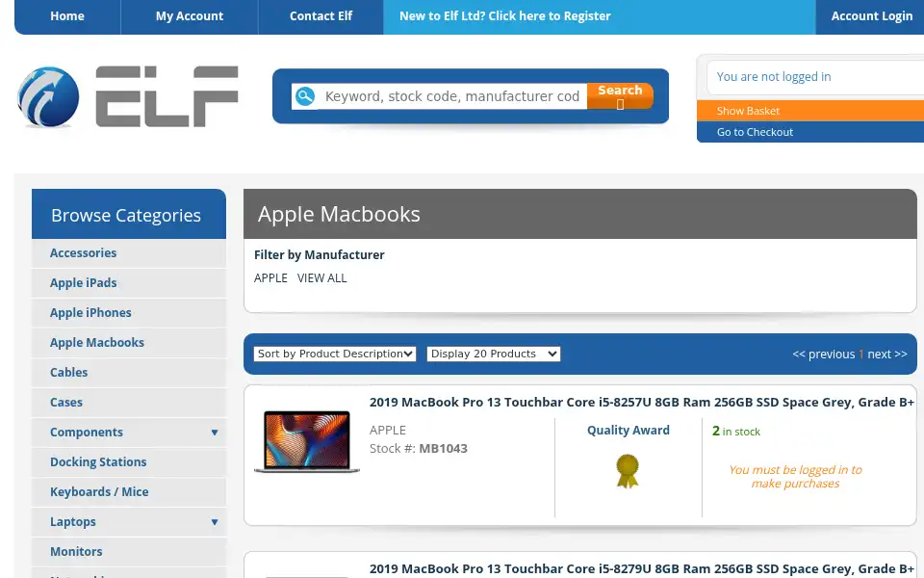Browse the Cases category
Image resolution: width=924 pixels, height=578 pixels.
tap(129, 403)
